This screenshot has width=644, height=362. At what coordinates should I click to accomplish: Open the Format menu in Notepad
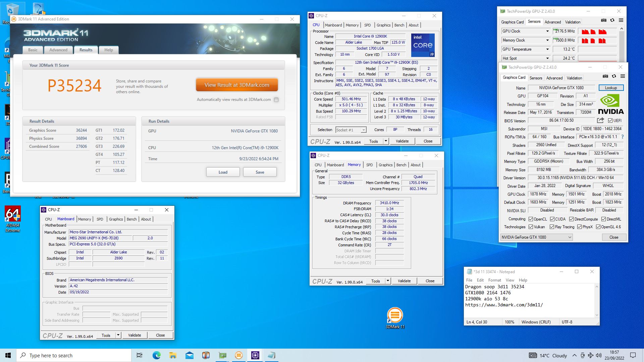pyautogui.click(x=494, y=280)
